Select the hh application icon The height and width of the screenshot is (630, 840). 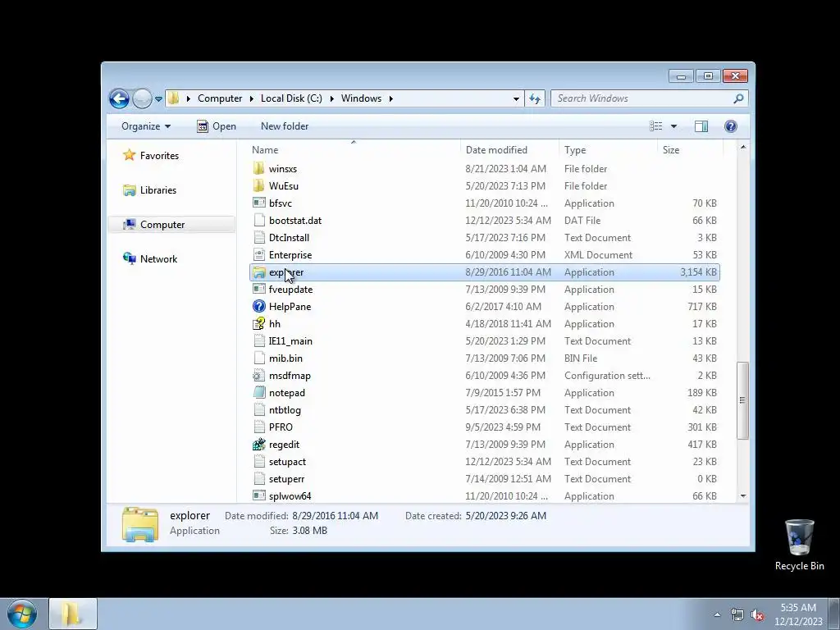[258, 323]
